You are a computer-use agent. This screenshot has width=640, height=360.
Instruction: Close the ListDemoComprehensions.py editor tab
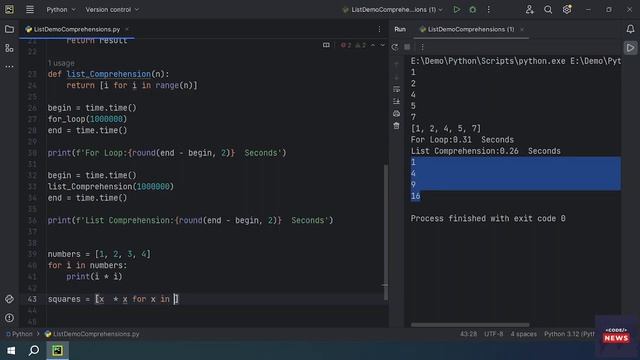coord(127,29)
